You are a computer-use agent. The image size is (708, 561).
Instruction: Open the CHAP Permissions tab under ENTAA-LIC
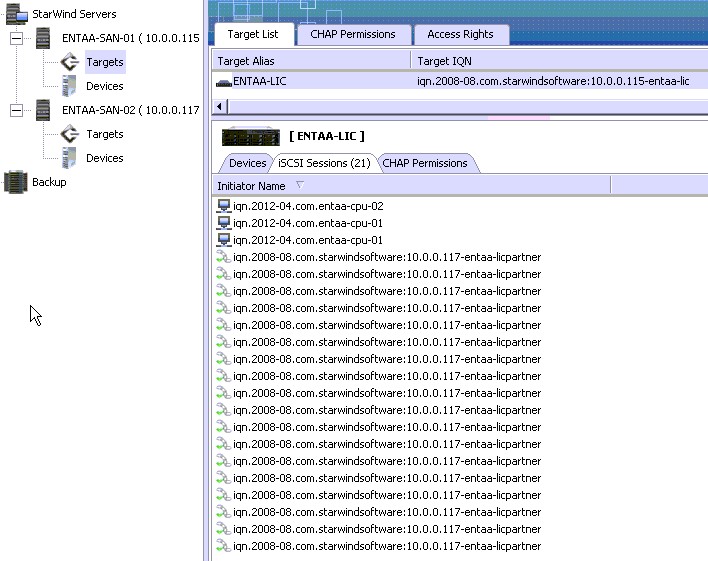click(425, 163)
